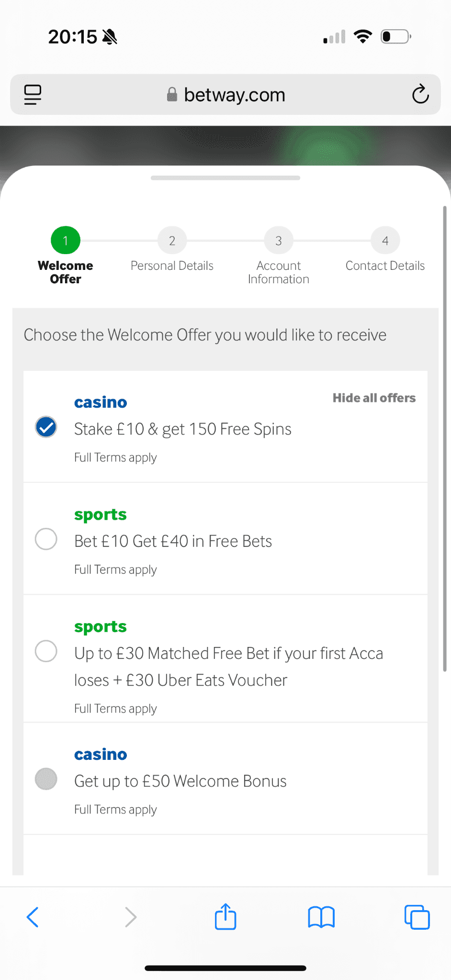This screenshot has width=451, height=980.
Task: Show all open Safari tabs
Action: 417,917
